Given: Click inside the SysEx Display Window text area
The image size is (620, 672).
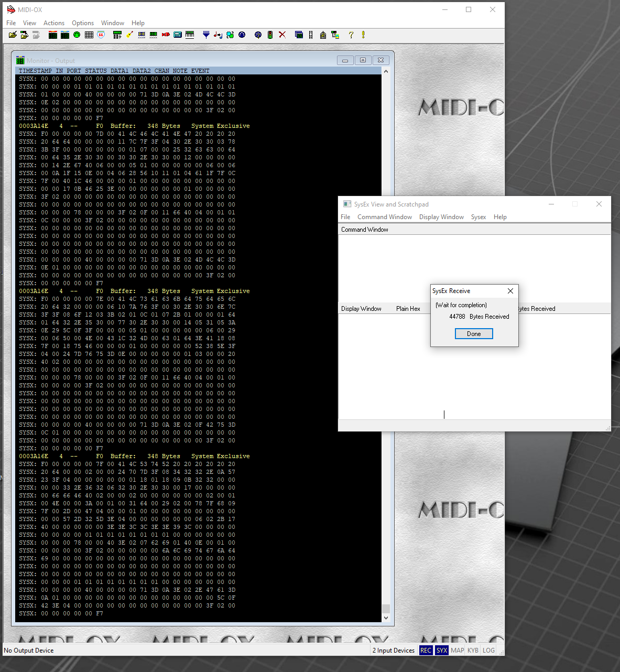Looking at the screenshot, I should pos(474,366).
